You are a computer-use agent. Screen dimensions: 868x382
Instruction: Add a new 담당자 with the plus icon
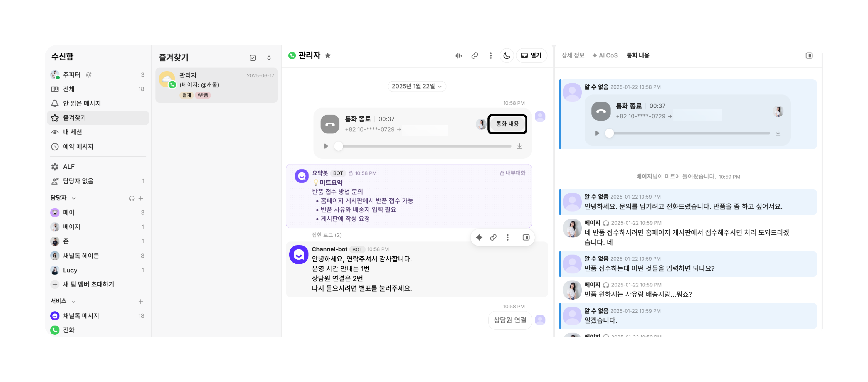[x=141, y=198]
